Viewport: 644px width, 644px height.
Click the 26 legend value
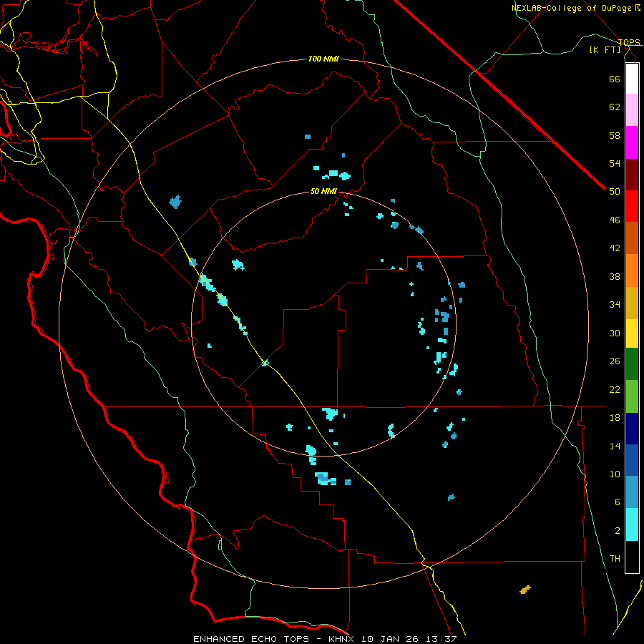[615, 361]
